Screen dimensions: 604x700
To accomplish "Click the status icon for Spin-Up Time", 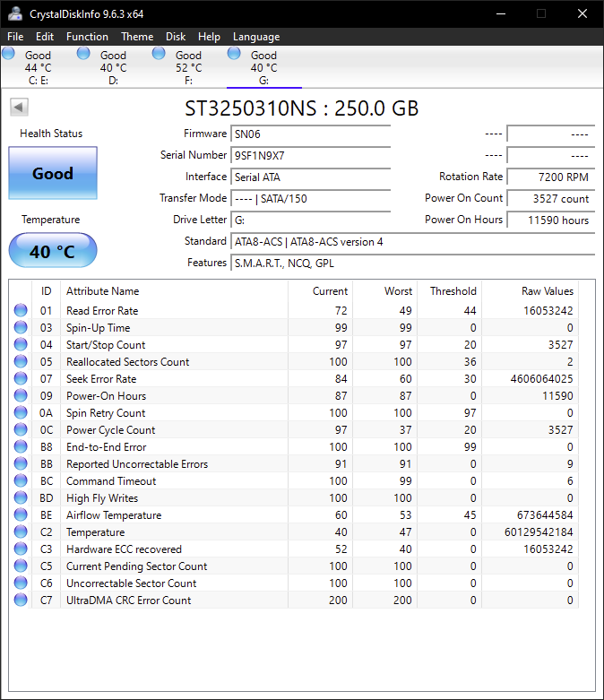I will click(21, 327).
